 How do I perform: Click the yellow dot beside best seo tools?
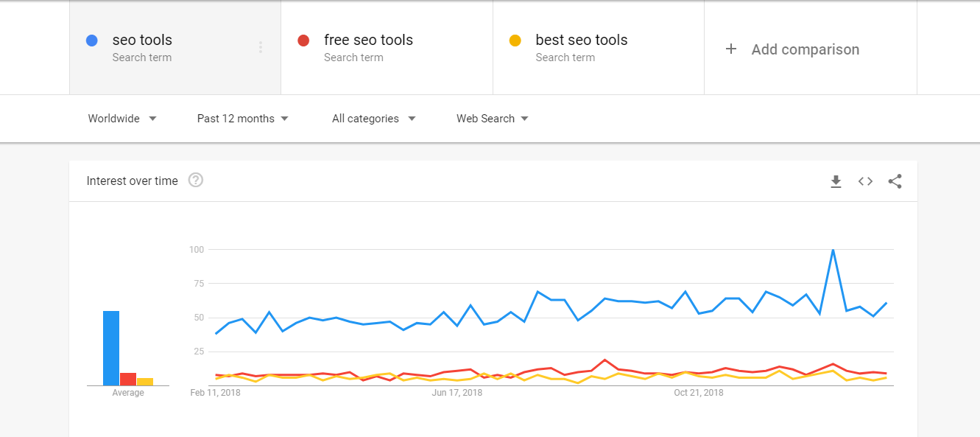click(x=515, y=41)
